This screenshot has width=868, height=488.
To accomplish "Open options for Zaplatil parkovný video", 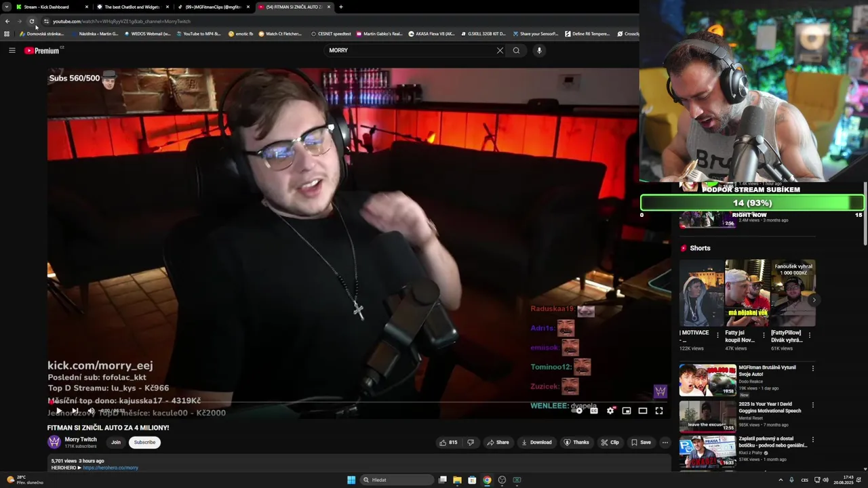I will [x=812, y=441].
